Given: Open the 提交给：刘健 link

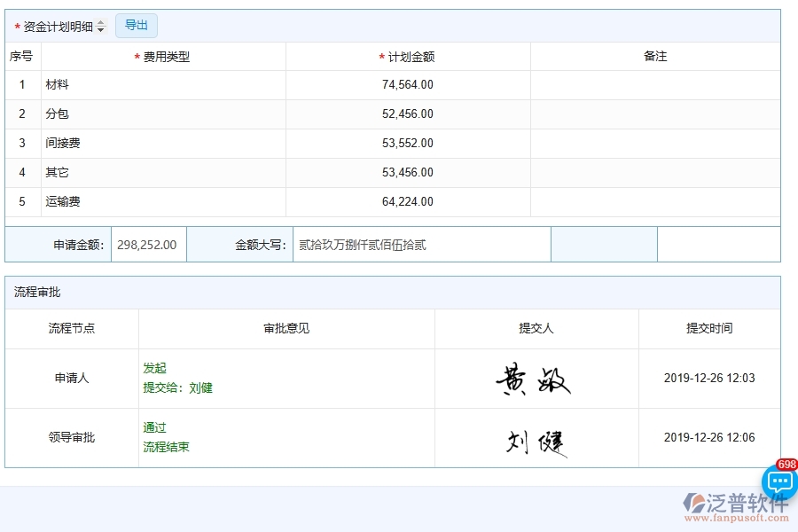Looking at the screenshot, I should (179, 387).
